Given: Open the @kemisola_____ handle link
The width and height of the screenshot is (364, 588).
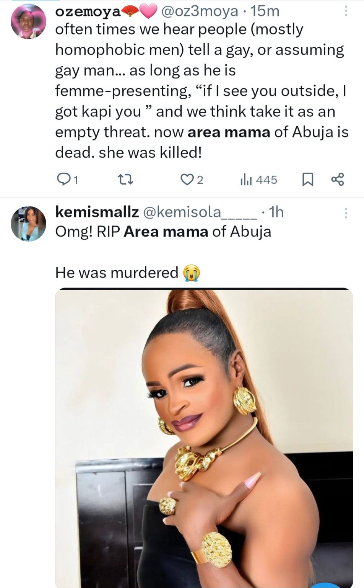Looking at the screenshot, I should [x=200, y=212].
